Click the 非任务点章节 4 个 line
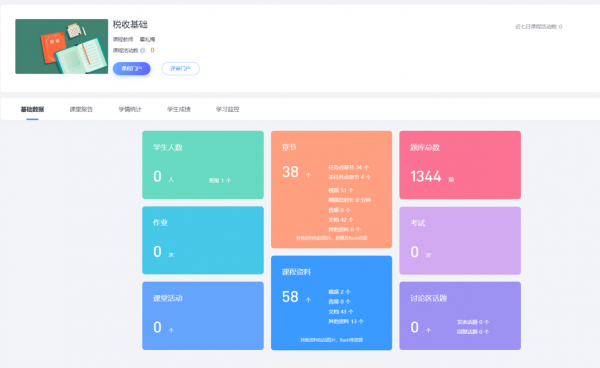The height and width of the screenshot is (368, 600). click(x=349, y=177)
